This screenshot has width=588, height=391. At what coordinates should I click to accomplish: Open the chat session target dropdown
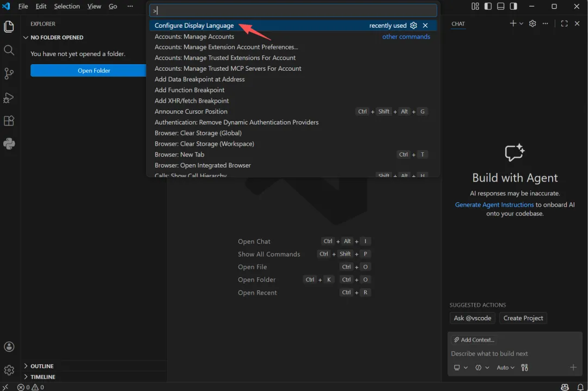tap(461, 368)
